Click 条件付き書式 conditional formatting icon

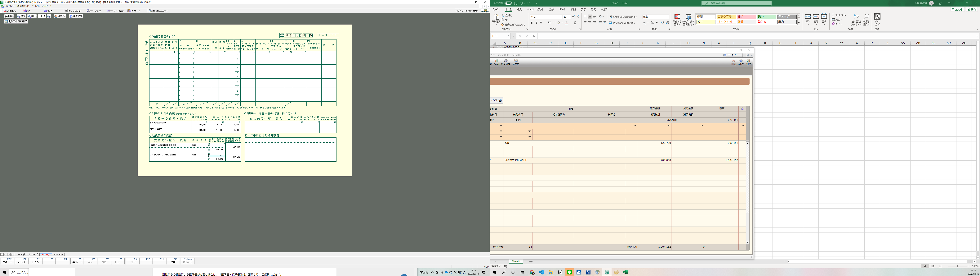pos(677,20)
